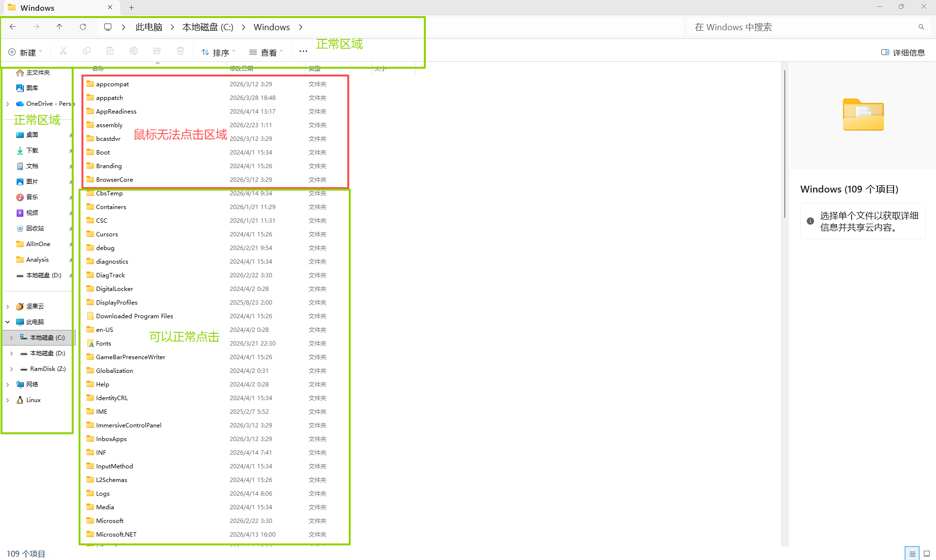The height and width of the screenshot is (560, 936).
Task: Click 此电脑 in the address breadcrumb
Action: 149,27
